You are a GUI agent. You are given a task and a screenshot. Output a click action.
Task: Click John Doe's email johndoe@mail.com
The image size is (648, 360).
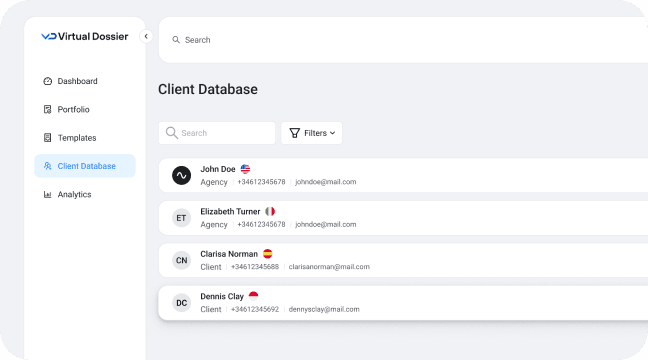pyautogui.click(x=326, y=182)
